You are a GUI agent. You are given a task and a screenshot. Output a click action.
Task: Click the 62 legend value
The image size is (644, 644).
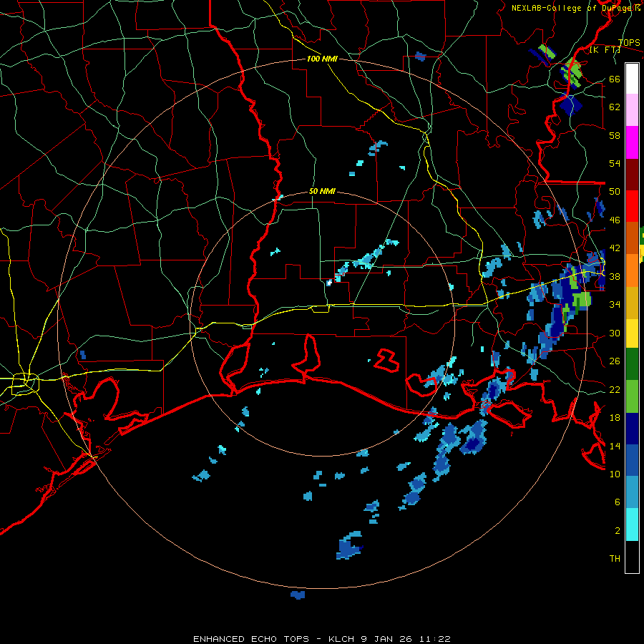[615, 107]
